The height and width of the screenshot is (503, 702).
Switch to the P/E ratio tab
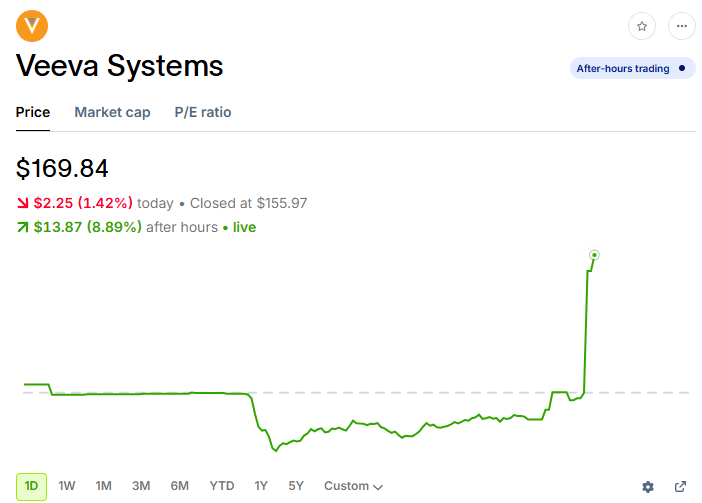(x=203, y=112)
